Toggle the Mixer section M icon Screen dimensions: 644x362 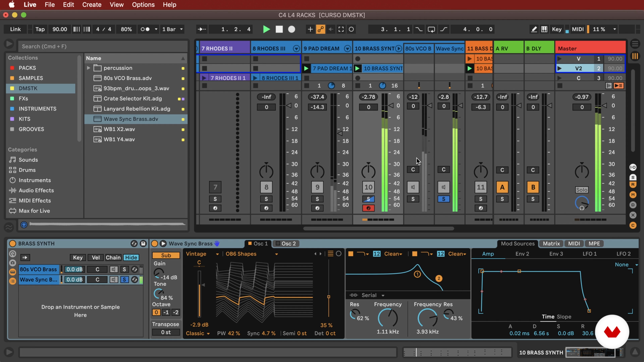click(x=633, y=194)
